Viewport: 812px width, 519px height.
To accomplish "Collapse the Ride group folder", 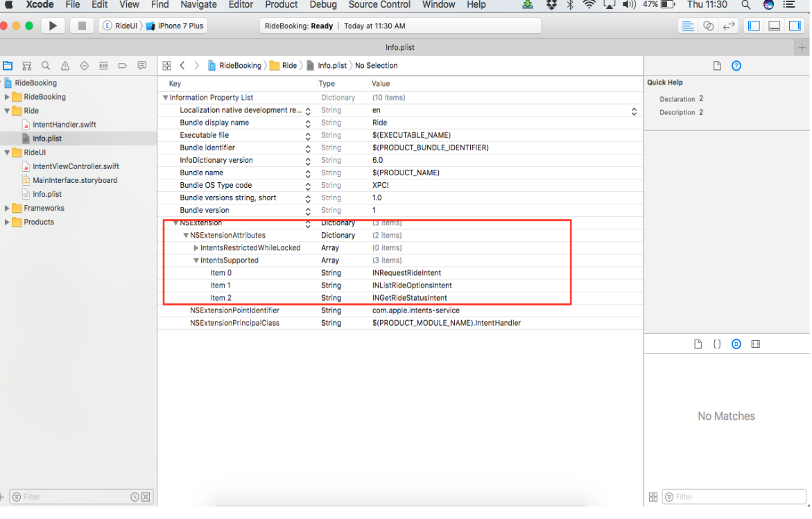I will click(x=7, y=111).
